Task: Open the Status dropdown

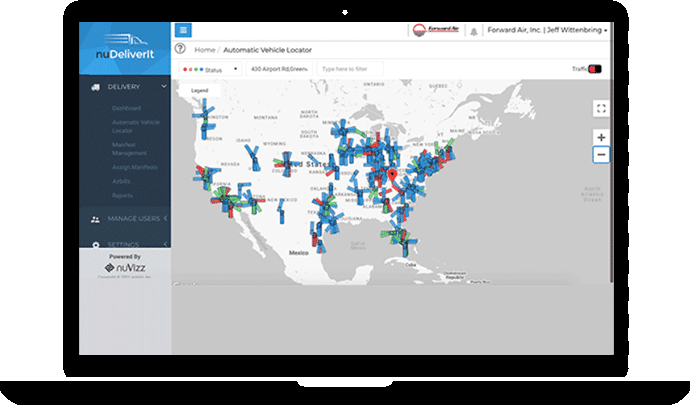Action: click(209, 69)
